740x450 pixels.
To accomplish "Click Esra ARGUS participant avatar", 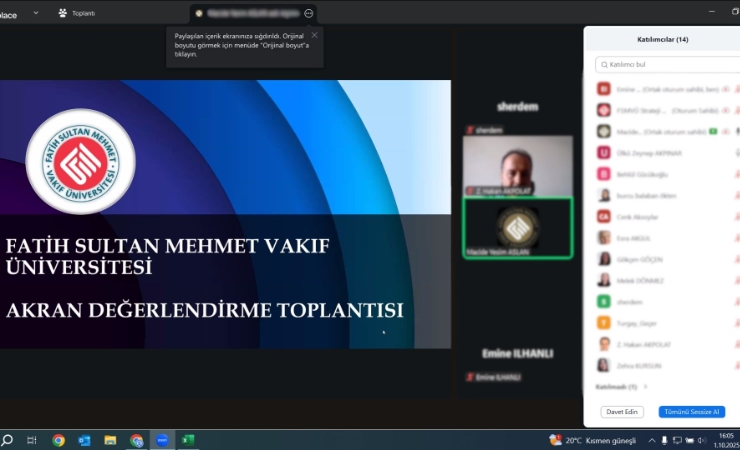I will (x=604, y=238).
